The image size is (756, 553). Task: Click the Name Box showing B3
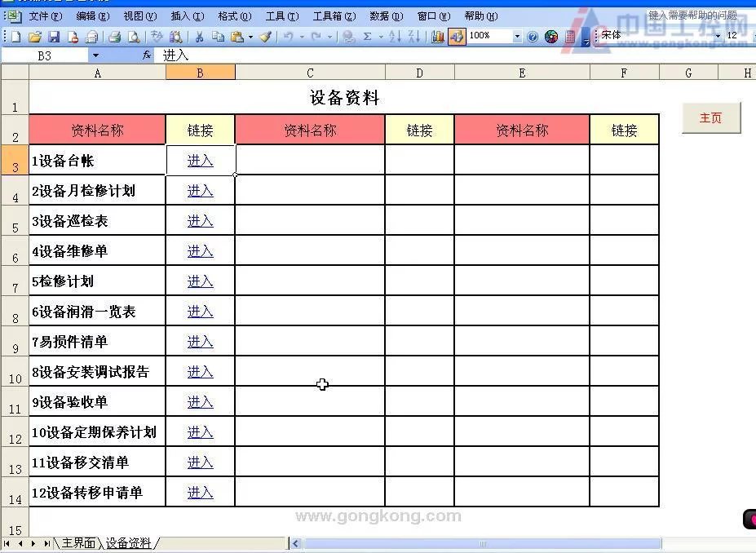point(45,55)
